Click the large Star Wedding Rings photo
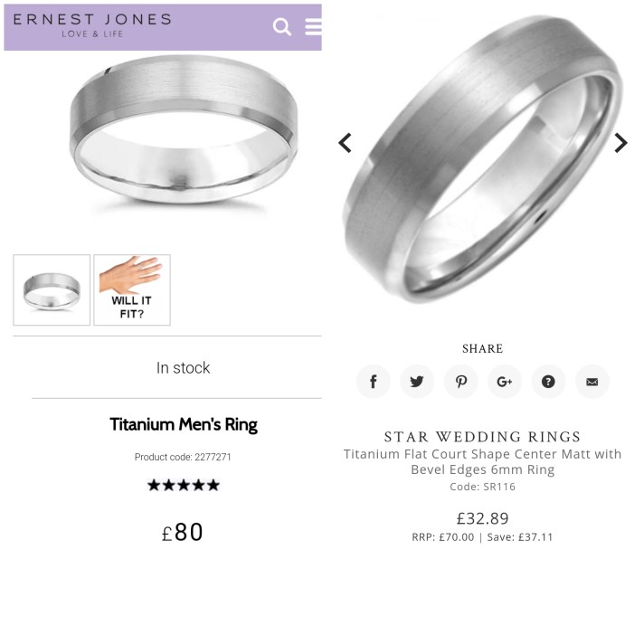644x644 pixels. click(483, 159)
